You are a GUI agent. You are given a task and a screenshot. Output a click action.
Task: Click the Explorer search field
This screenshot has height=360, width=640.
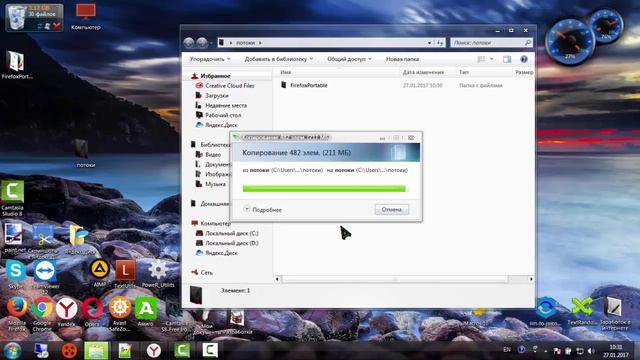(491, 42)
